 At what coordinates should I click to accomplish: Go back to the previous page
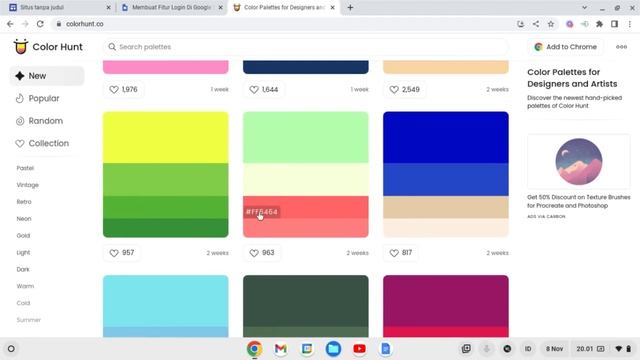click(x=10, y=24)
